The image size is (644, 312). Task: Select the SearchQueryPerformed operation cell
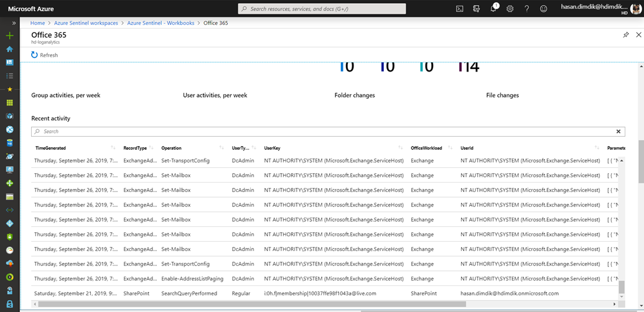(189, 293)
